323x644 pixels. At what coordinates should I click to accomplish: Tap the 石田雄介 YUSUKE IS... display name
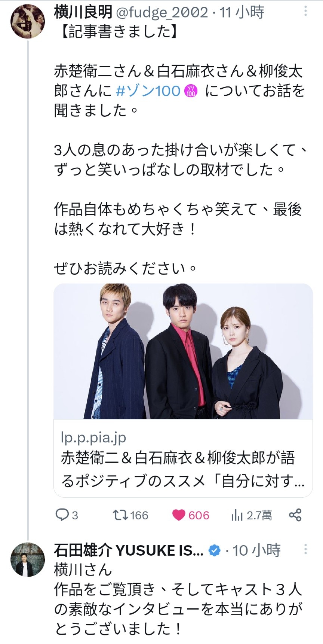129,550
